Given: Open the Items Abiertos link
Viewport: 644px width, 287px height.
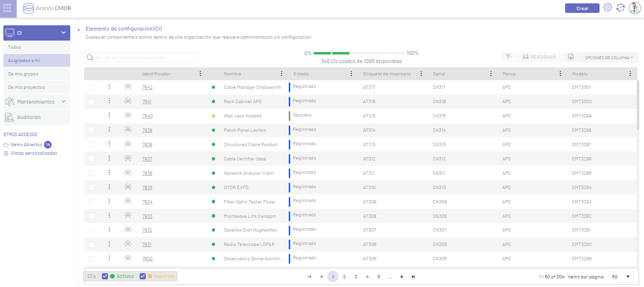Looking at the screenshot, I should (x=26, y=145).
